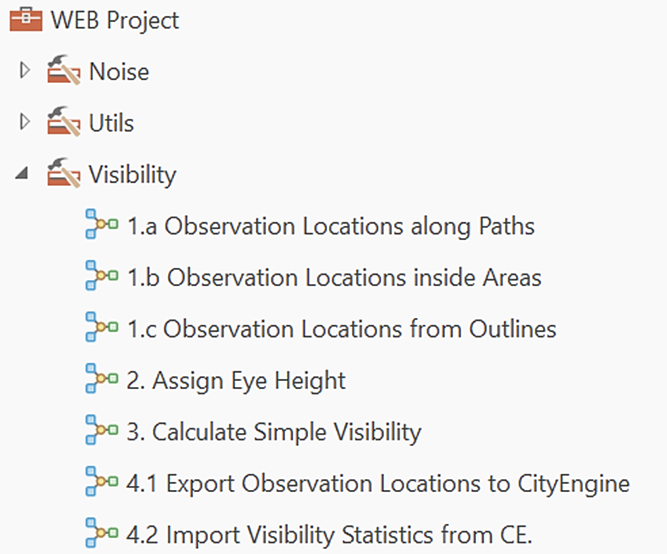This screenshot has width=667, height=554.
Task: Select the WEB Project label
Action: (x=114, y=20)
